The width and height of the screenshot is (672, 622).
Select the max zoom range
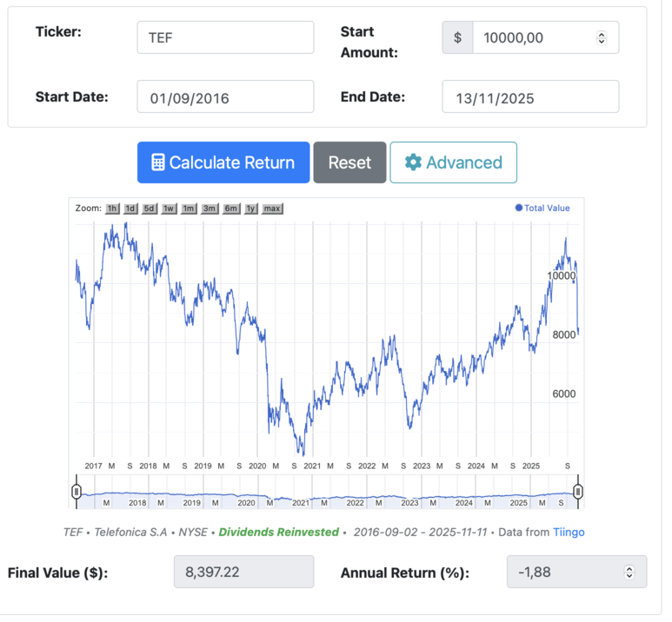pyautogui.click(x=272, y=208)
